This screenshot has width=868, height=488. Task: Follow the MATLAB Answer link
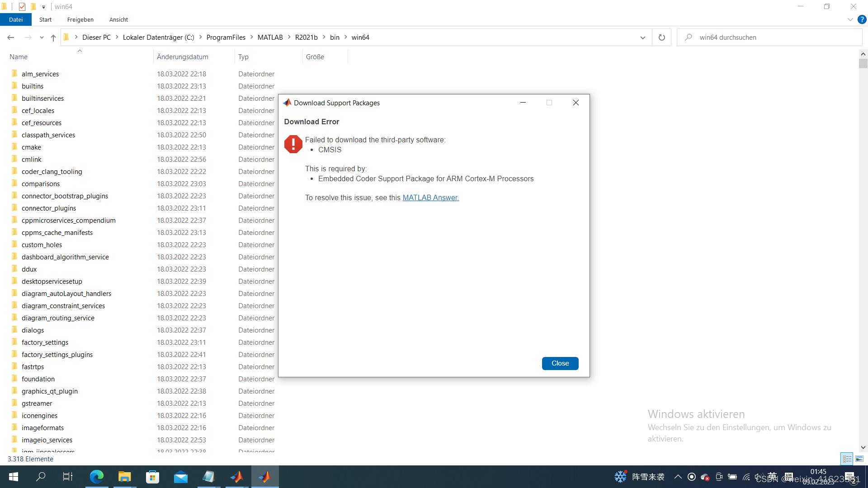430,197
